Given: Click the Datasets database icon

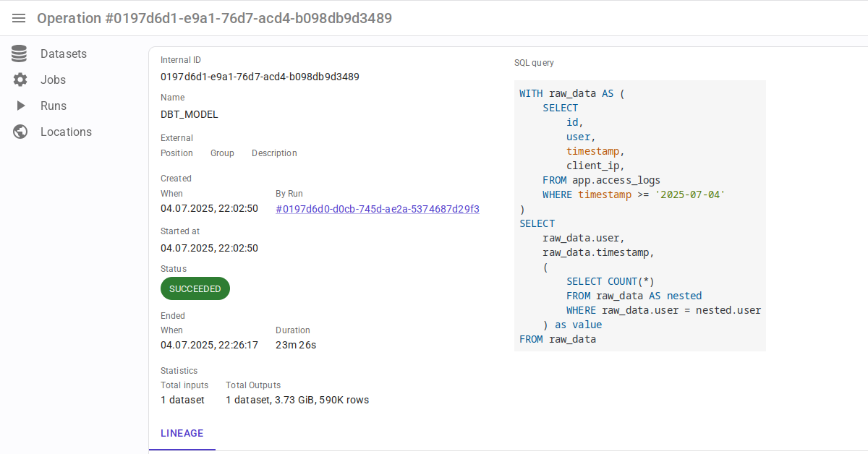Looking at the screenshot, I should click(20, 54).
